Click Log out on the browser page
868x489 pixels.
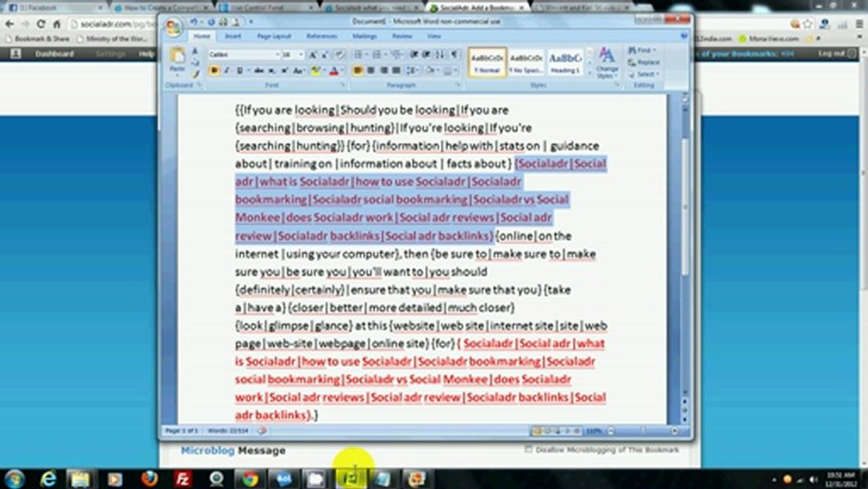tap(831, 54)
